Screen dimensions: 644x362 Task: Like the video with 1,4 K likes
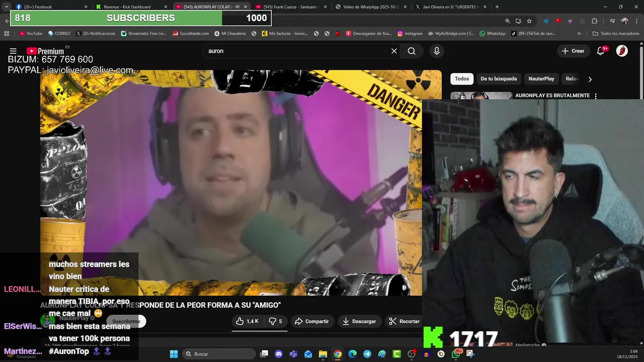click(x=247, y=321)
